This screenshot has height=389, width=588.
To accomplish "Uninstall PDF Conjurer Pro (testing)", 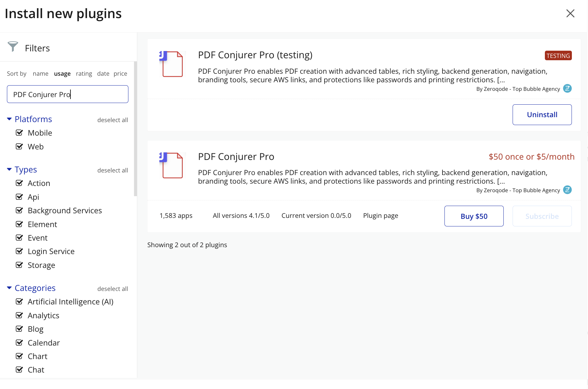I will coord(542,115).
